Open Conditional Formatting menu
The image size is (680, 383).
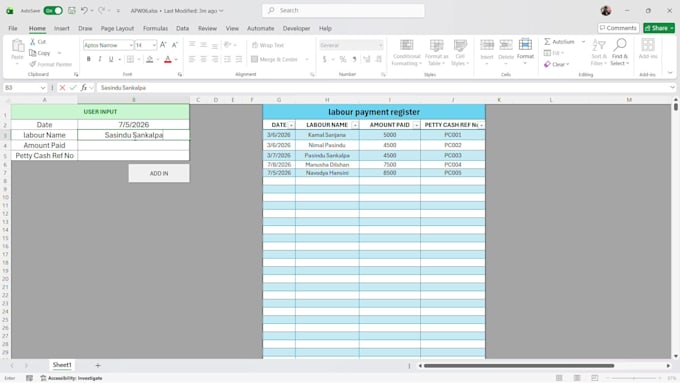coord(406,52)
